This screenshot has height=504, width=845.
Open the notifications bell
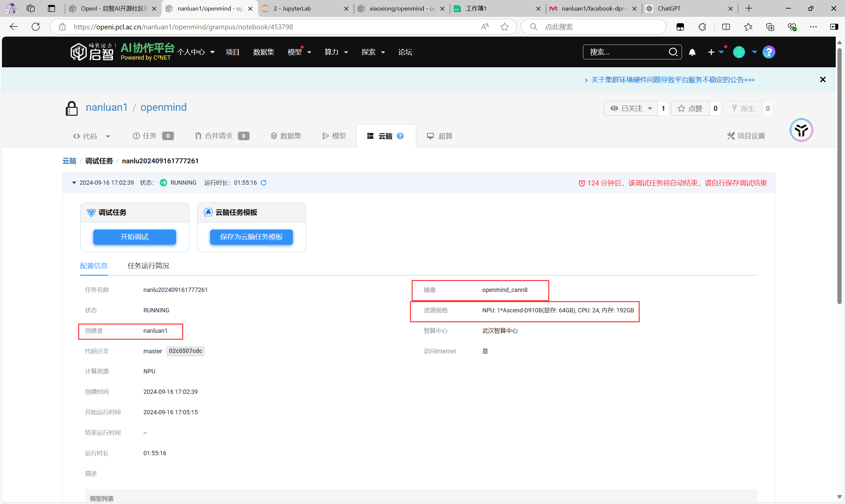(692, 52)
